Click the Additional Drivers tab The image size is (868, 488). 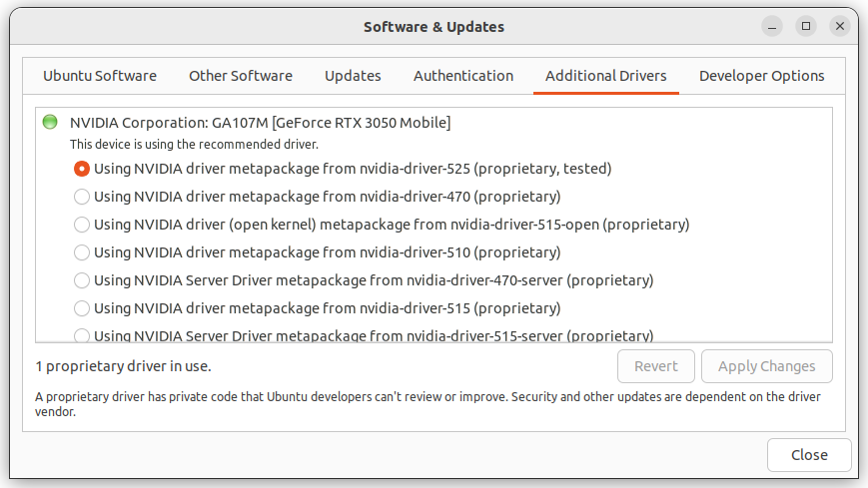[x=606, y=76]
